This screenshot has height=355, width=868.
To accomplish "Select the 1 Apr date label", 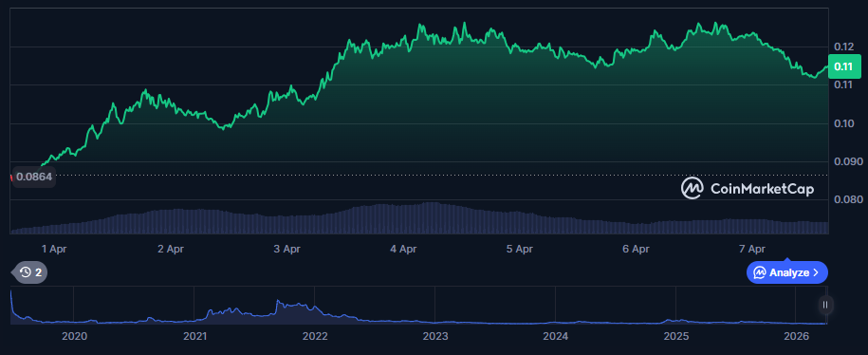I will point(54,250).
